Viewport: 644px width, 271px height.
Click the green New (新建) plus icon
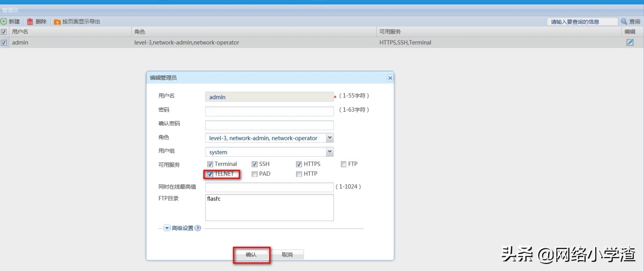pyautogui.click(x=4, y=22)
